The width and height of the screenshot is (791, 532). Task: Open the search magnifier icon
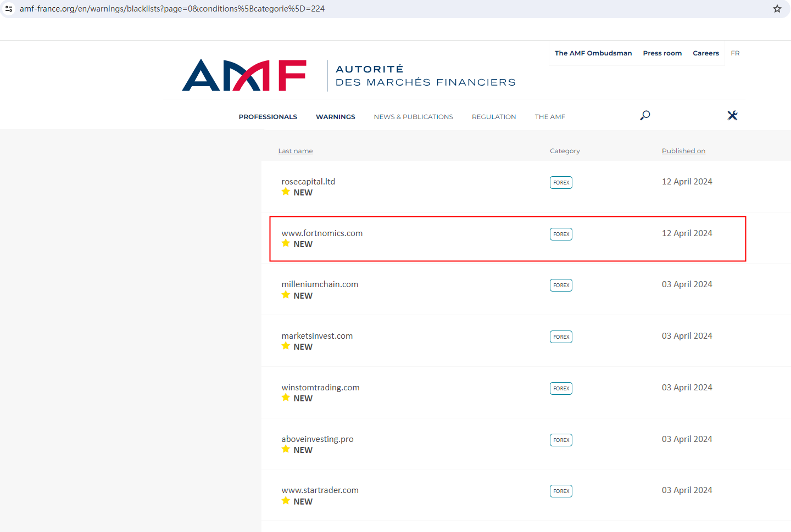point(645,115)
